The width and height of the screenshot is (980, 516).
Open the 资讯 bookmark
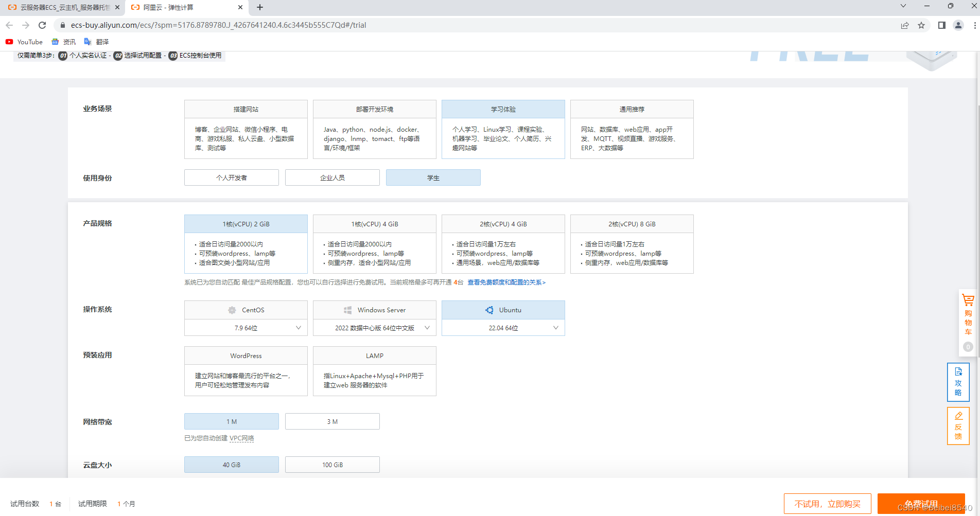[x=63, y=42]
